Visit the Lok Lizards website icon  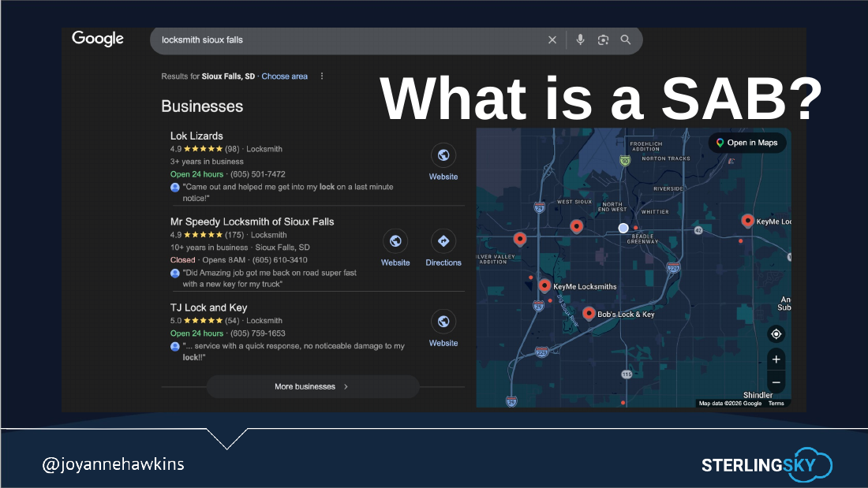pos(443,155)
